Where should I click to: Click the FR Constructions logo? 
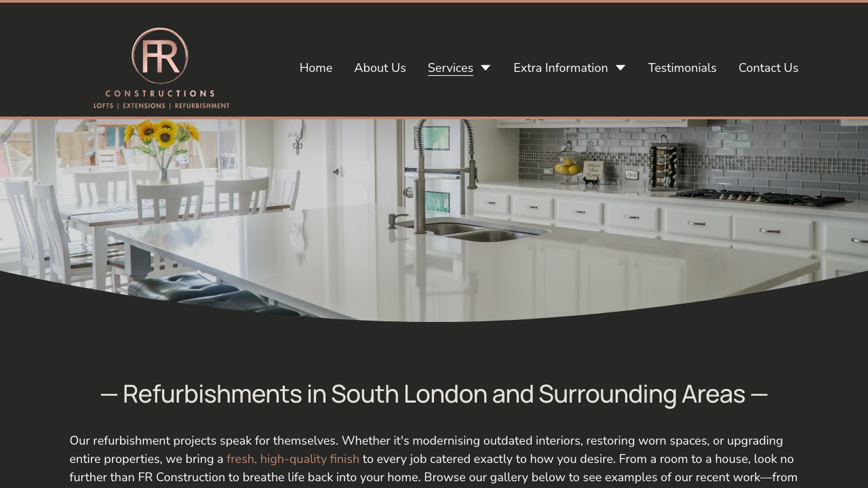[x=161, y=68]
